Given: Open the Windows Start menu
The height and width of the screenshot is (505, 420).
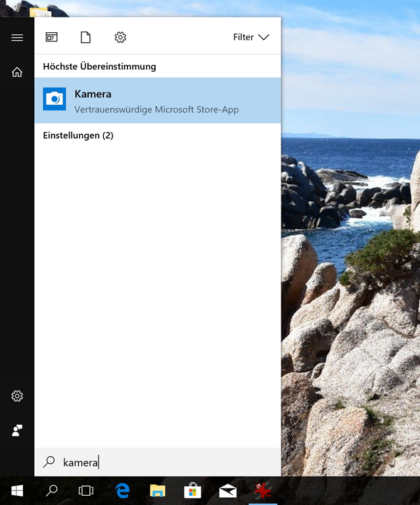Looking at the screenshot, I should 17,491.
